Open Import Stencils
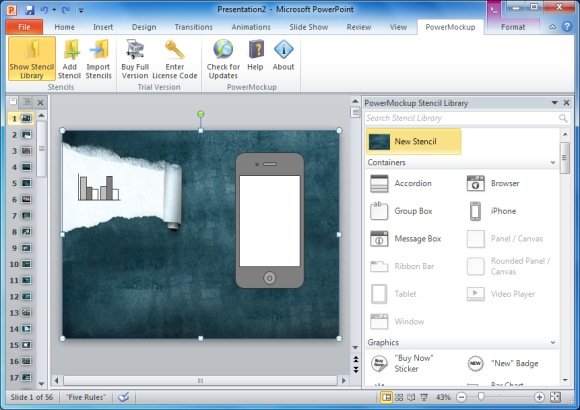Screen dimensions: 580x410 [x=98, y=59]
